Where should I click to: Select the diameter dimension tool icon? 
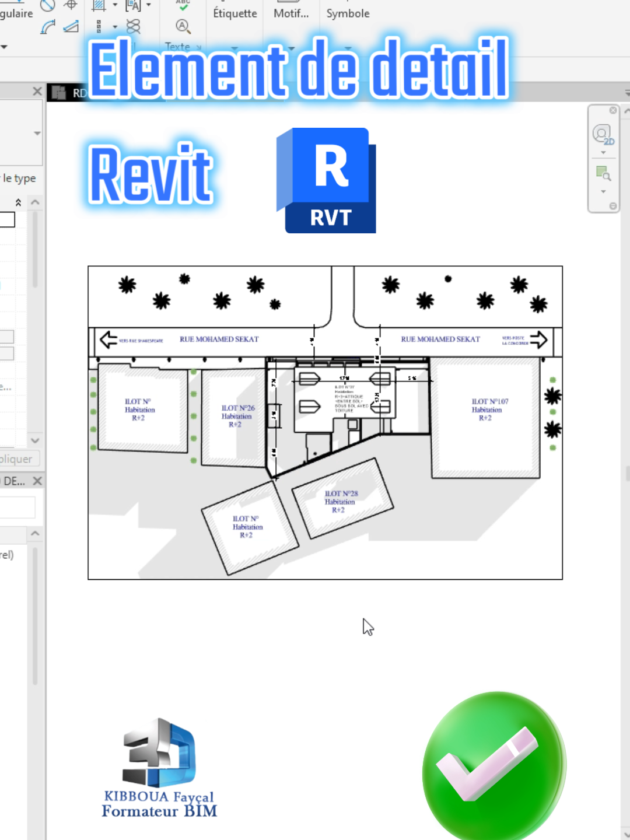48,5
